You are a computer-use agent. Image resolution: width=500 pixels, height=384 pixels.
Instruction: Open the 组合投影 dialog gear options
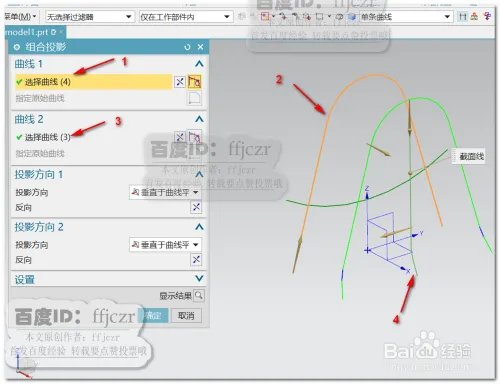(17, 47)
